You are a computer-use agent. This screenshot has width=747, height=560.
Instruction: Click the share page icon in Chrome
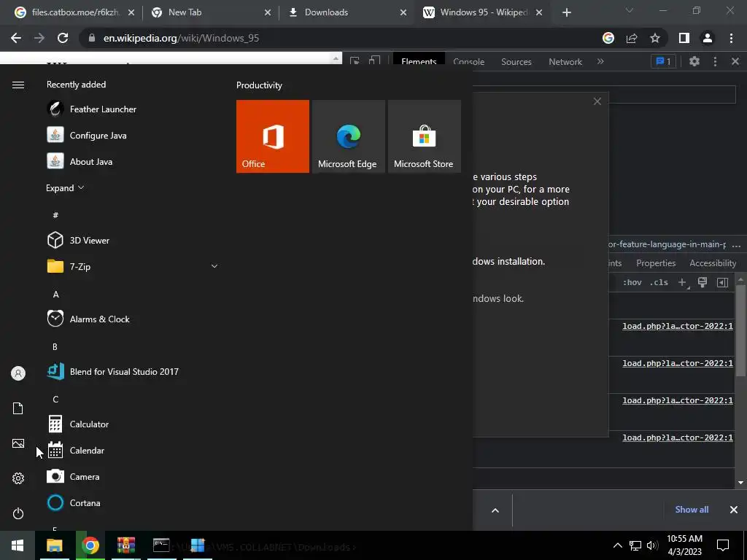click(632, 38)
